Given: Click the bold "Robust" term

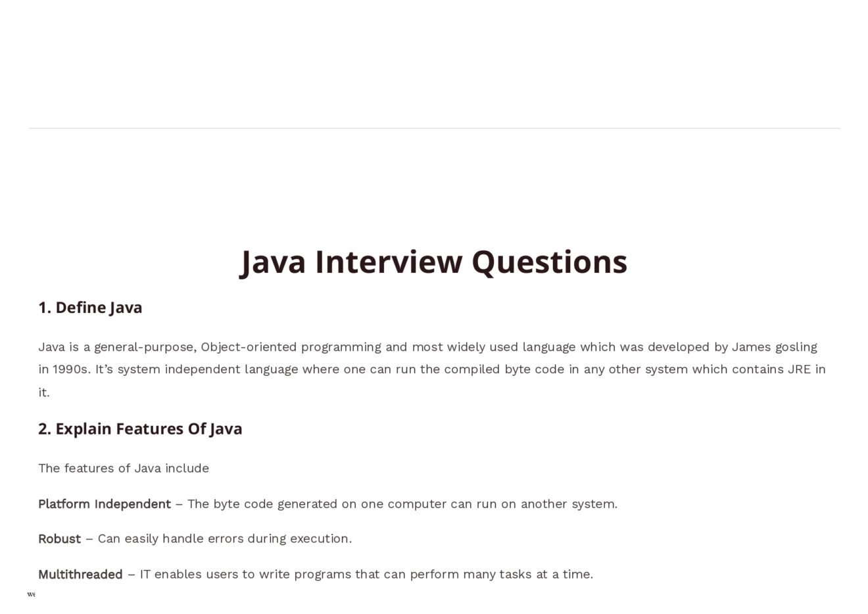Looking at the screenshot, I should coord(59,538).
